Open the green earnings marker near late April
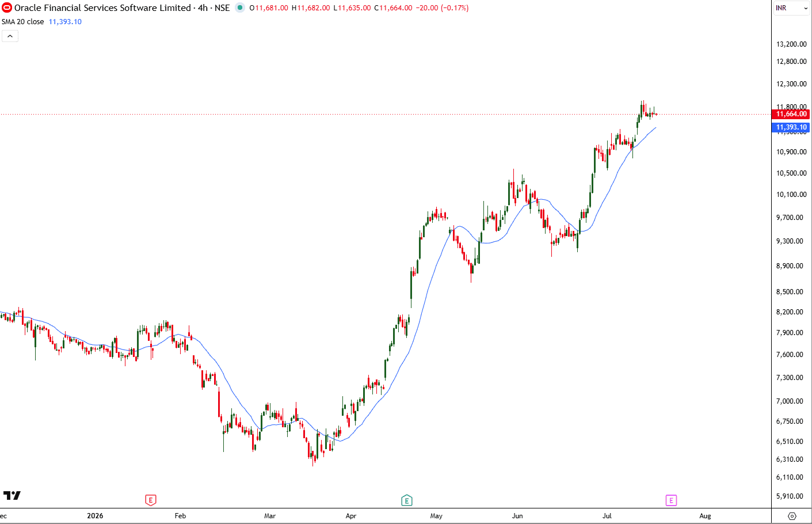812x524 pixels. 407,500
